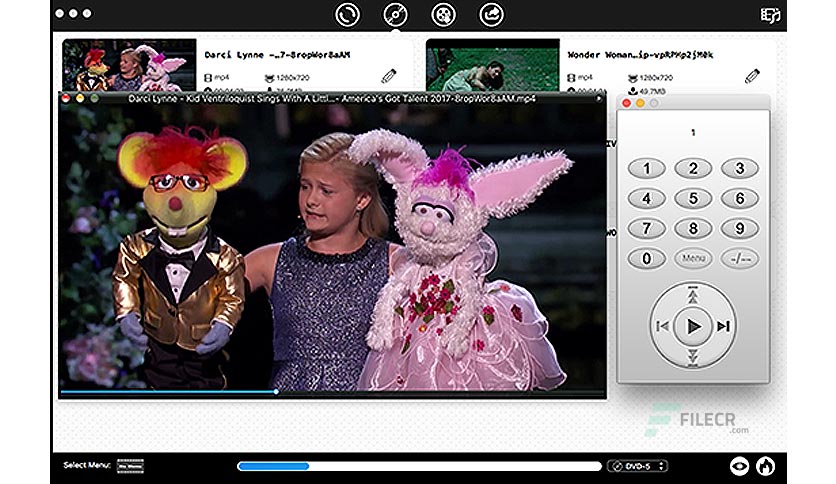The height and width of the screenshot is (484, 836).
Task: Click the down double-arrow on remote dial
Action: [x=693, y=356]
